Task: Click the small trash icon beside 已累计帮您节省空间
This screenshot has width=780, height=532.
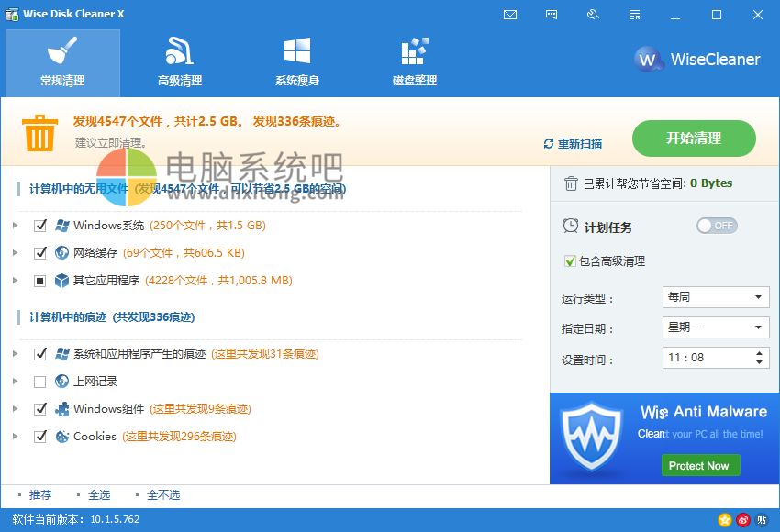Action: click(x=571, y=183)
